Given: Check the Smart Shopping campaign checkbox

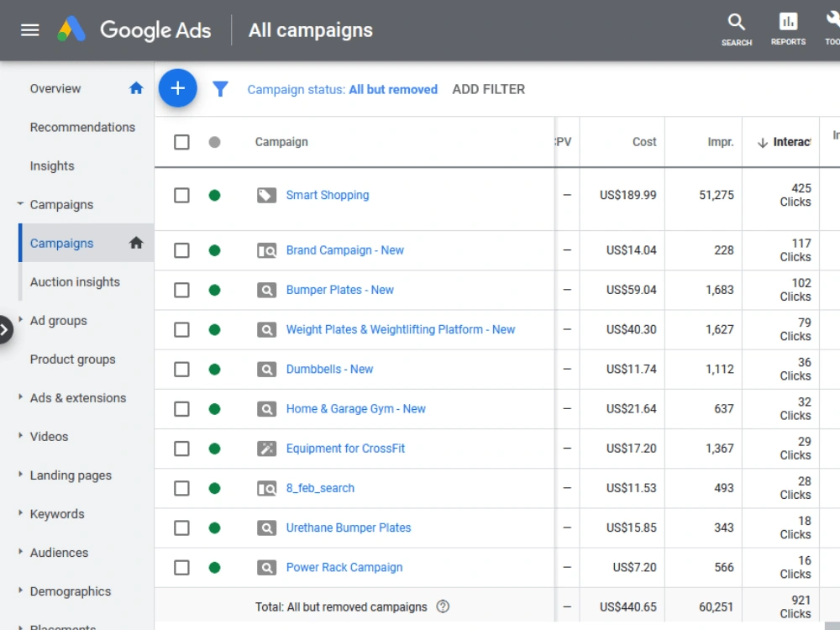Looking at the screenshot, I should pyautogui.click(x=181, y=195).
